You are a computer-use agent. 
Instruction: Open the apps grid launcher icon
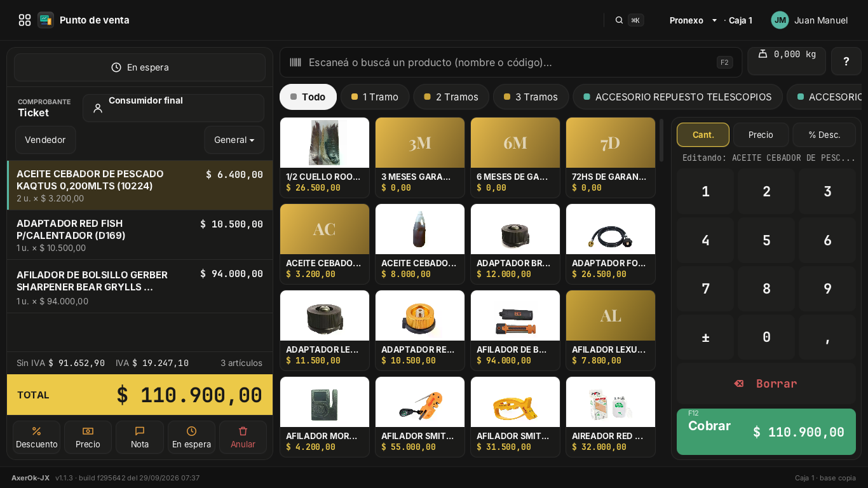coord(25,20)
